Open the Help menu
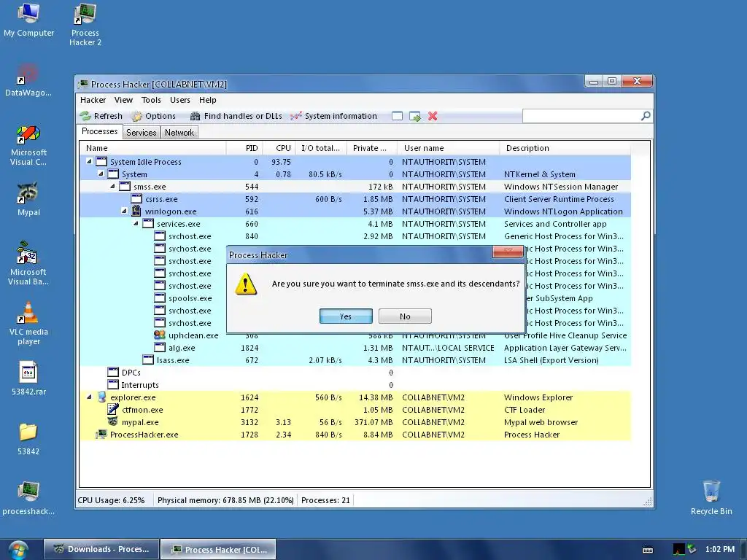 [208, 100]
